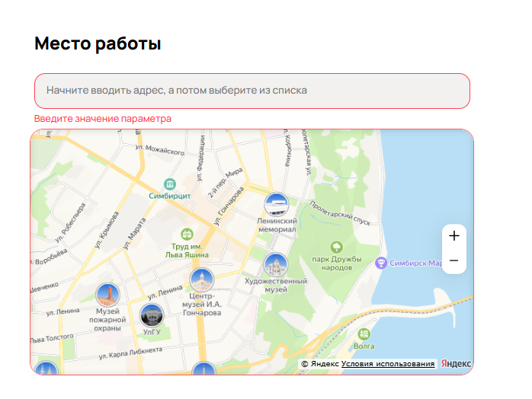Click the address input field

252,91
